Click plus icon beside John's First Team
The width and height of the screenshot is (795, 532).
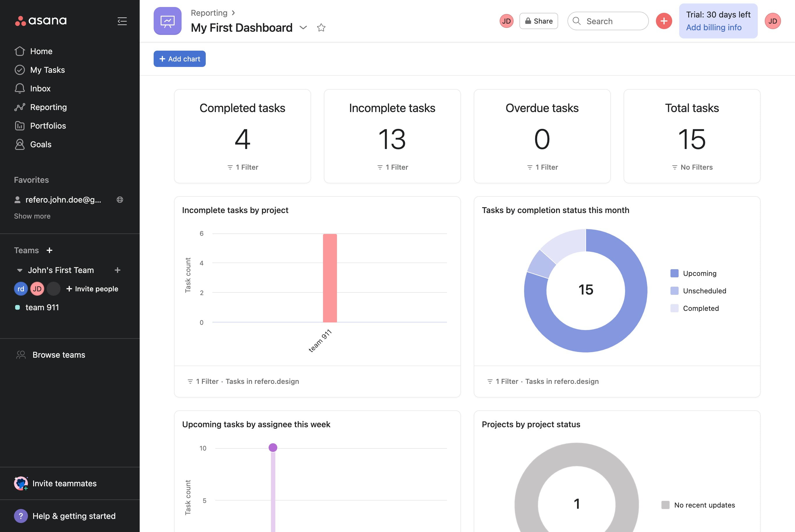click(x=118, y=270)
